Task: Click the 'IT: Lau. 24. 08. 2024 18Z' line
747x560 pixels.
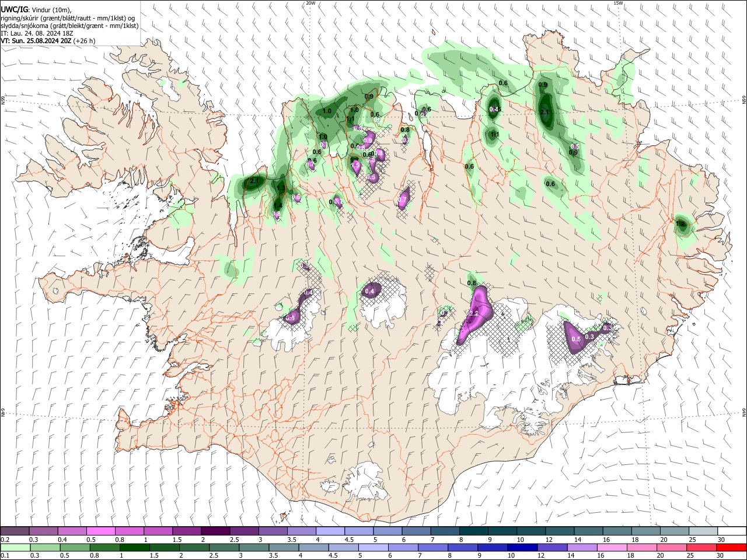Action: pyautogui.click(x=37, y=33)
